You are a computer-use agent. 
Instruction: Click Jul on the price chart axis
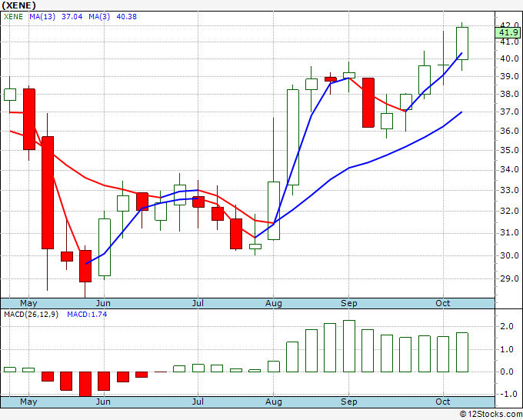pyautogui.click(x=198, y=303)
